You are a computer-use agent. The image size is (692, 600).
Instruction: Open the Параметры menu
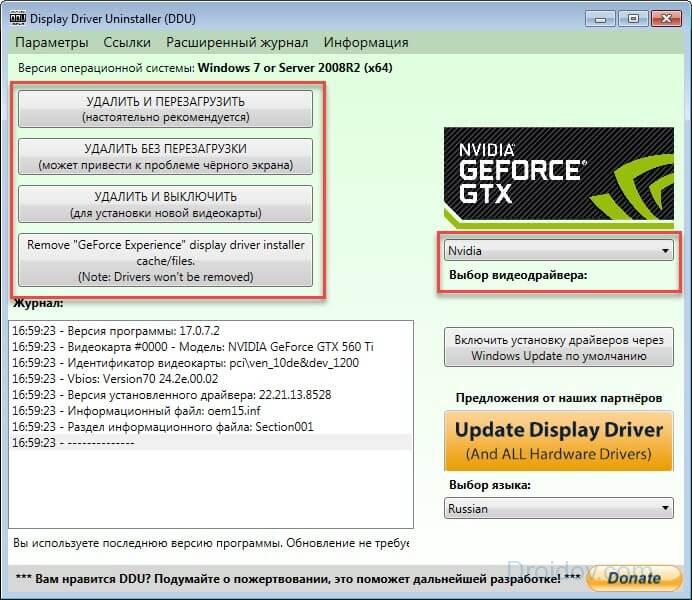52,43
